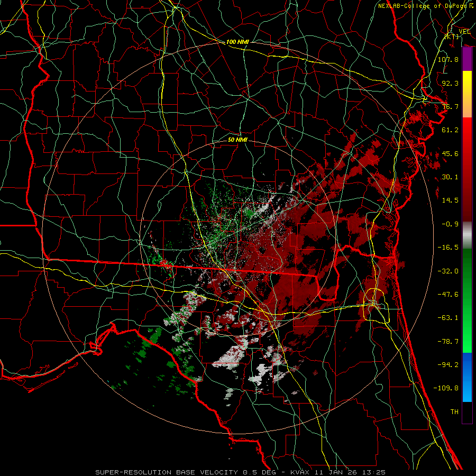The width and height of the screenshot is (476, 476).
Task: Click the -47.6 velocity scale value
Action: (448, 295)
